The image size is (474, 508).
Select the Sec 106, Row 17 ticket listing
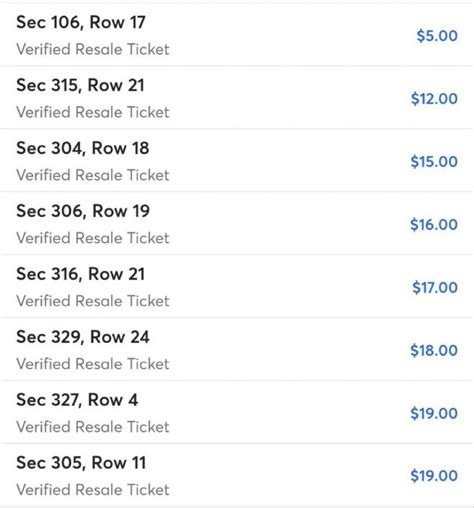pos(236,35)
